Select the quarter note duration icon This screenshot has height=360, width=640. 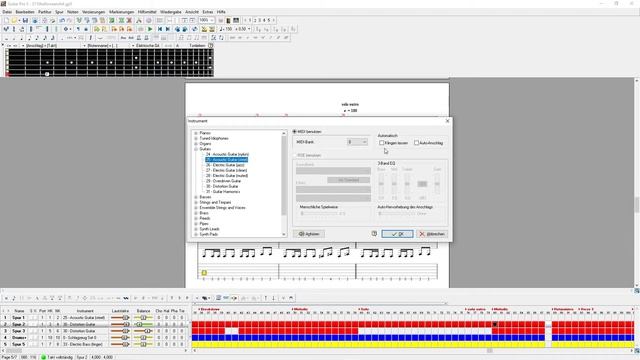[x=22, y=38]
